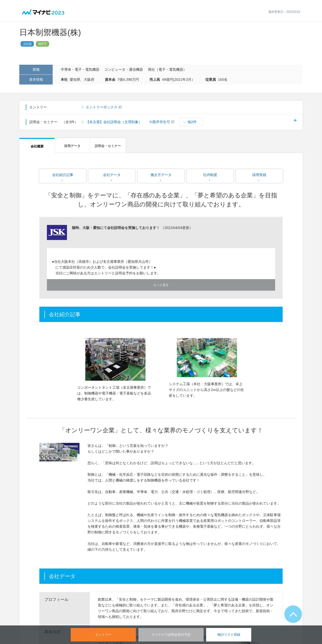The image size is (322, 644).
Task: Open the 他2件 dropdown
Action: tap(191, 122)
